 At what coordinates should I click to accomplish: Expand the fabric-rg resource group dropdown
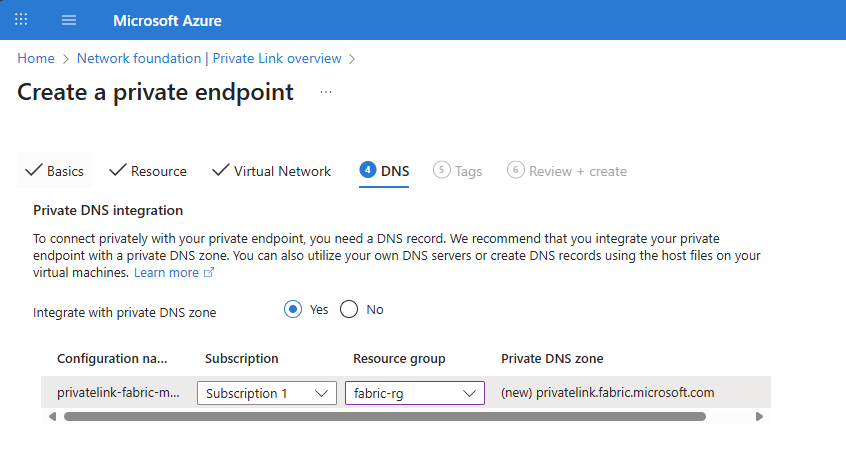(x=414, y=393)
